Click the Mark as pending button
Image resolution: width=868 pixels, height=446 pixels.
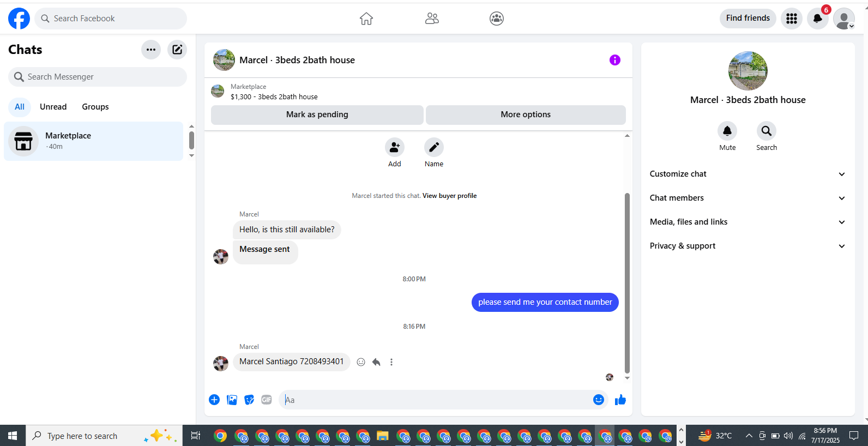(x=317, y=114)
